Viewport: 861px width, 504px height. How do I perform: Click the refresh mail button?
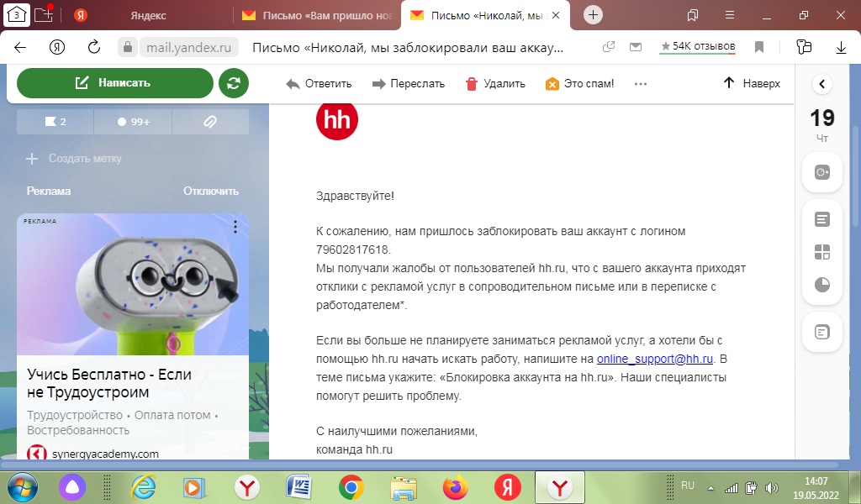pos(234,83)
